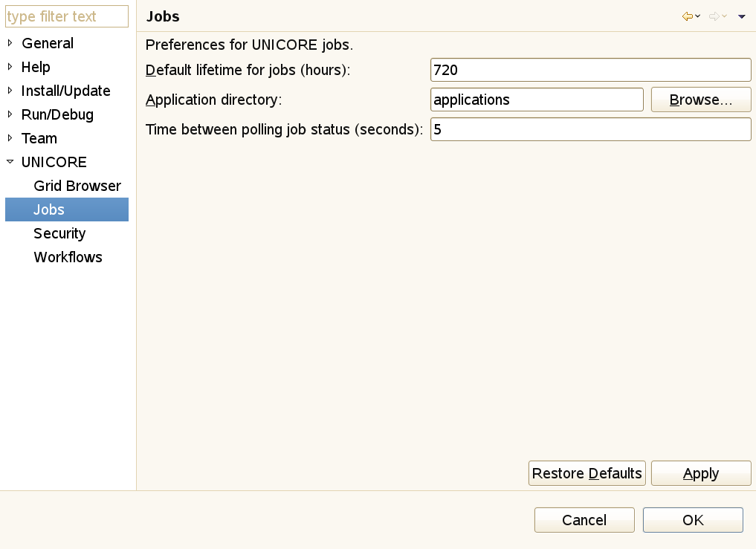Open the forward history dropdown arrow
The width and height of the screenshot is (756, 549).
[724, 16]
